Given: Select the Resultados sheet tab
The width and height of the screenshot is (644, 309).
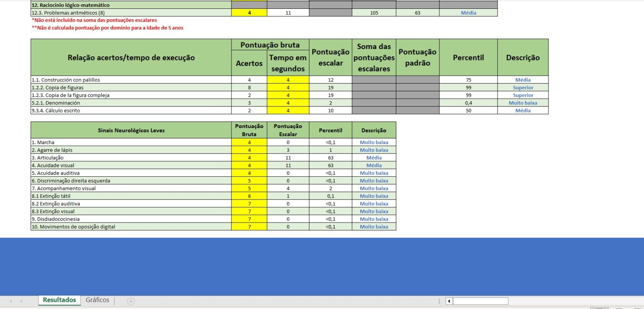Looking at the screenshot, I should (x=60, y=300).
